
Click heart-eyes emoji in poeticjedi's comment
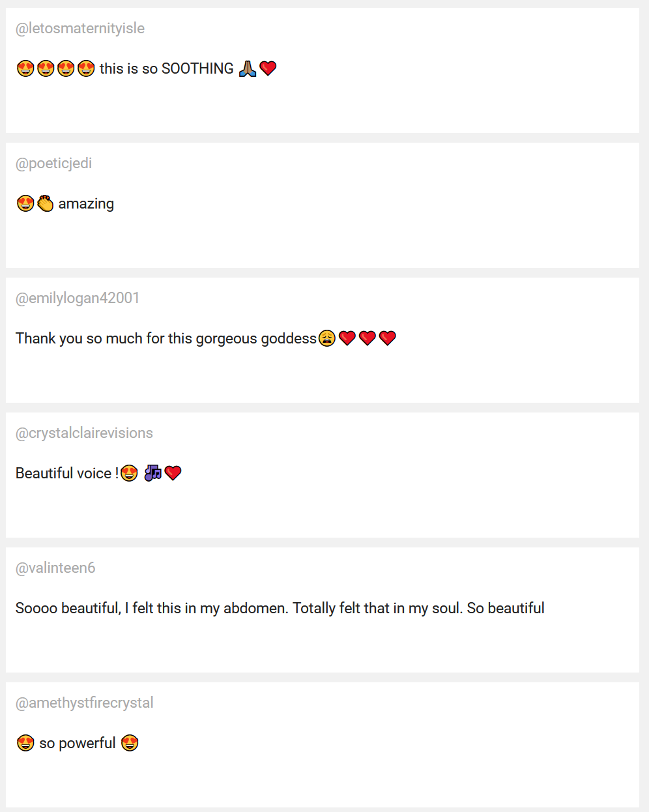[25, 203]
